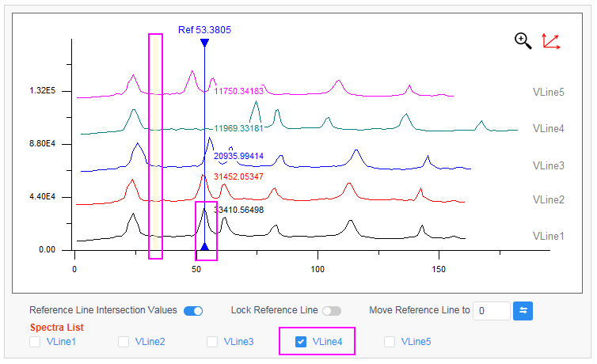
Task: Click the reference line top triangle marker
Action: coord(204,43)
